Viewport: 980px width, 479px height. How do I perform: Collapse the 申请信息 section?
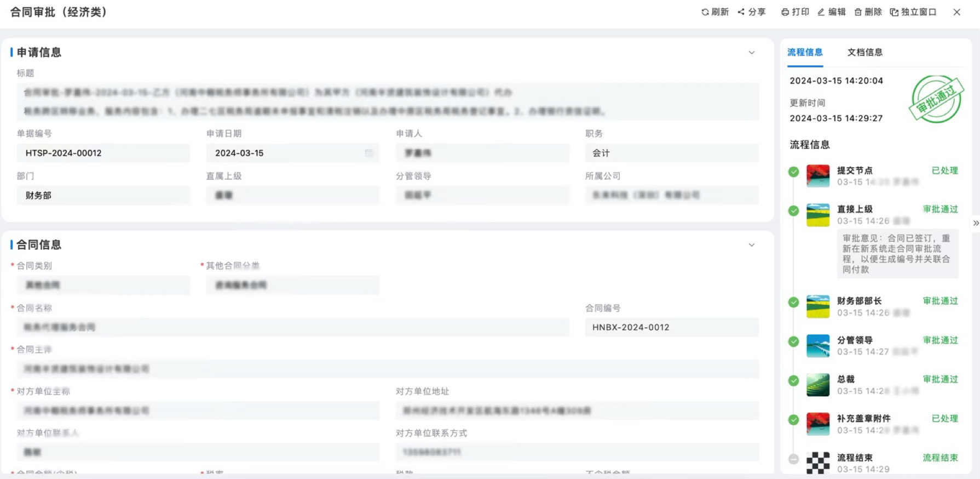(x=752, y=53)
